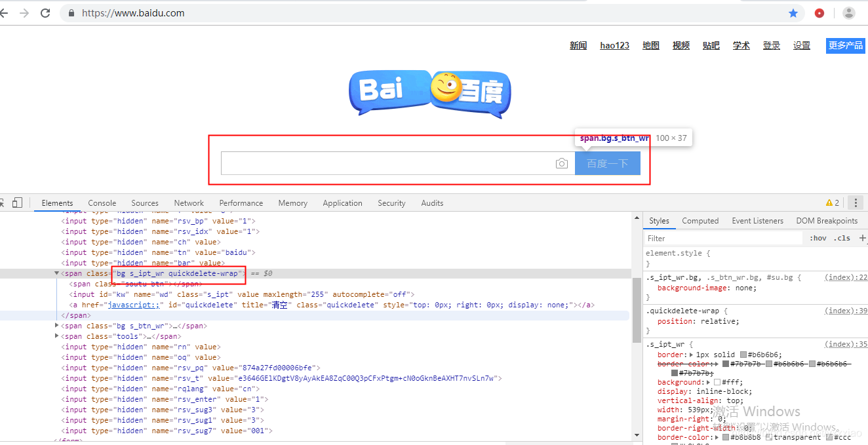Open (index):35 source link for .s_ipt_wr
The height and width of the screenshot is (445, 868).
(846, 344)
